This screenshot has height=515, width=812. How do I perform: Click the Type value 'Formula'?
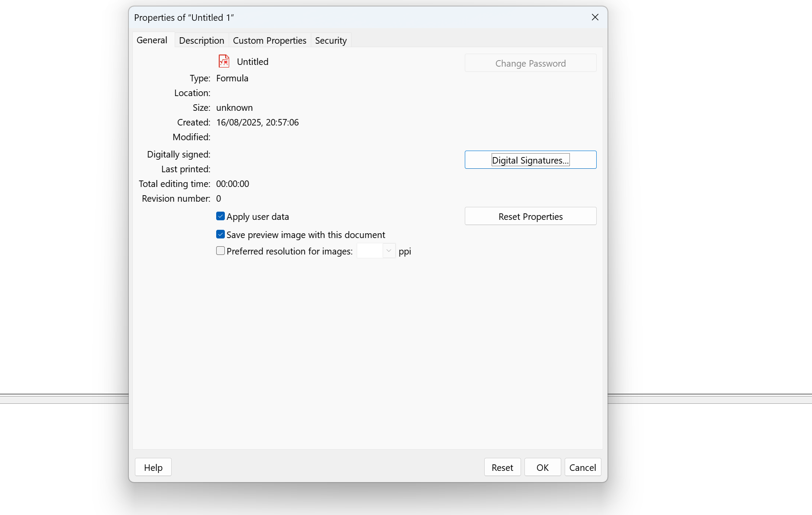point(232,78)
